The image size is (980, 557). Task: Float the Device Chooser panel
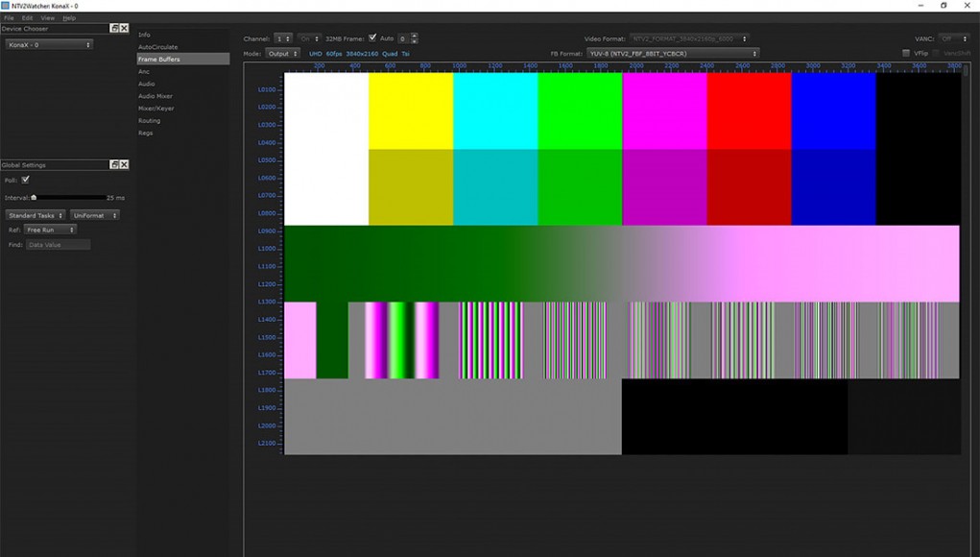tap(114, 28)
